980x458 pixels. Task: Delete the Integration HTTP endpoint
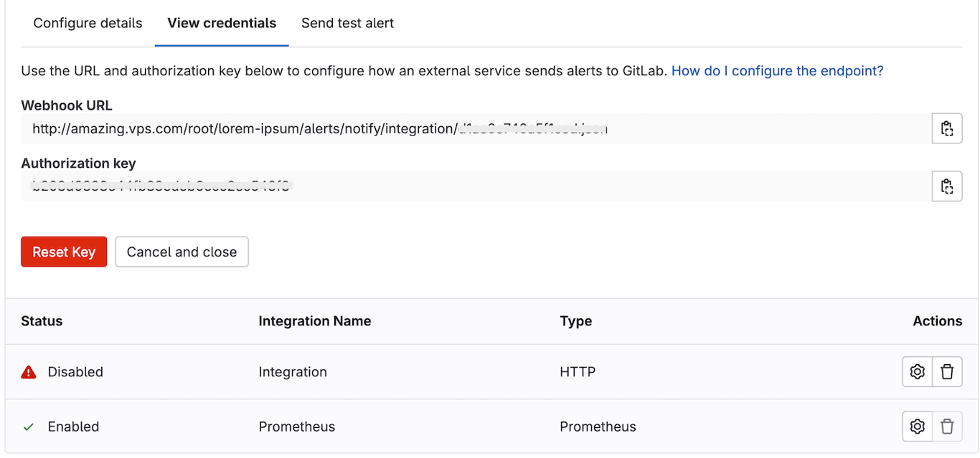pyautogui.click(x=947, y=371)
